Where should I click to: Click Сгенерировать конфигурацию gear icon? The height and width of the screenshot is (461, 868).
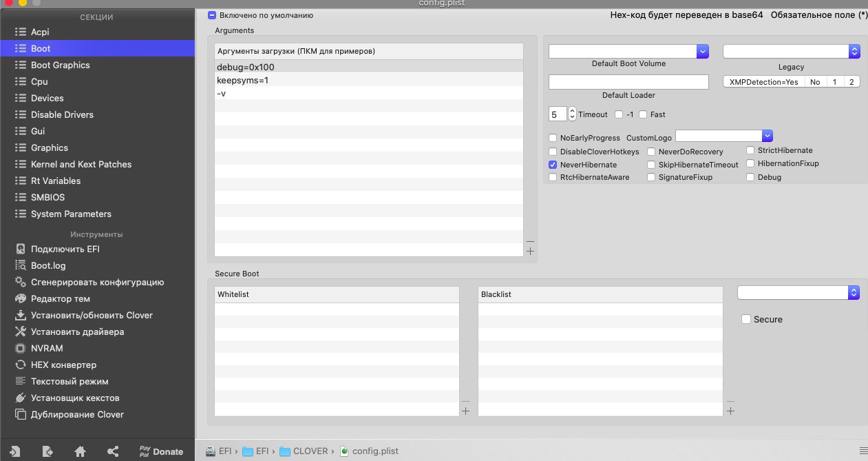point(19,282)
